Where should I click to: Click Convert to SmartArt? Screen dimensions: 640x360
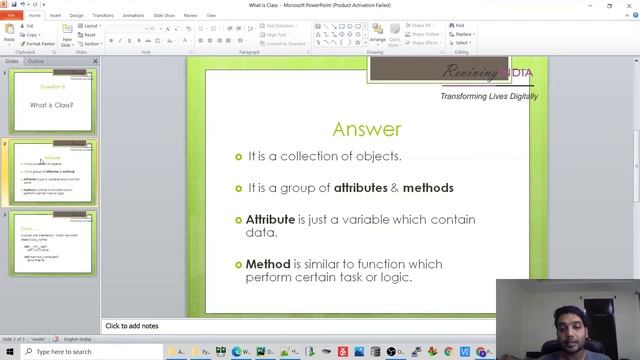[283, 43]
